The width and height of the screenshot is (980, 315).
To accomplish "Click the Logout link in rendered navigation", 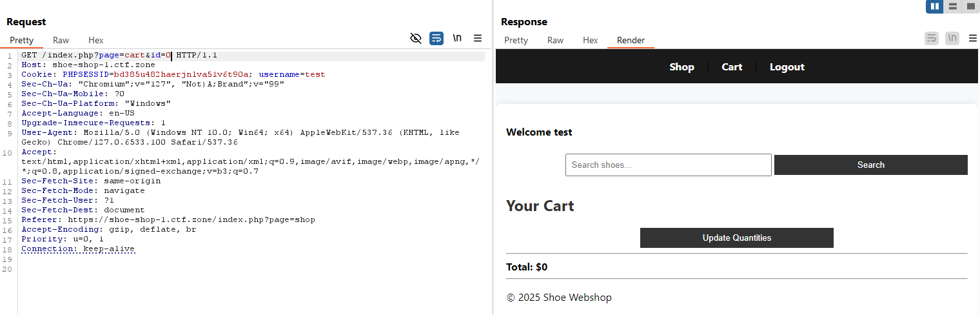I will (787, 67).
